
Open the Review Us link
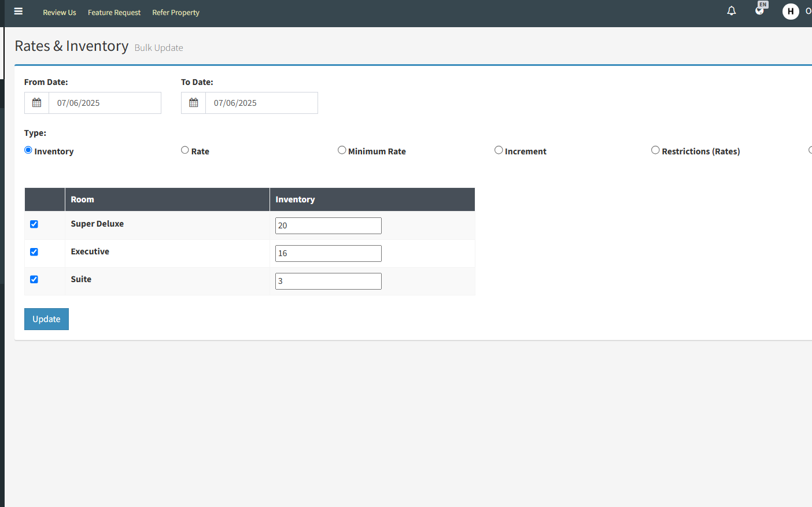(60, 13)
